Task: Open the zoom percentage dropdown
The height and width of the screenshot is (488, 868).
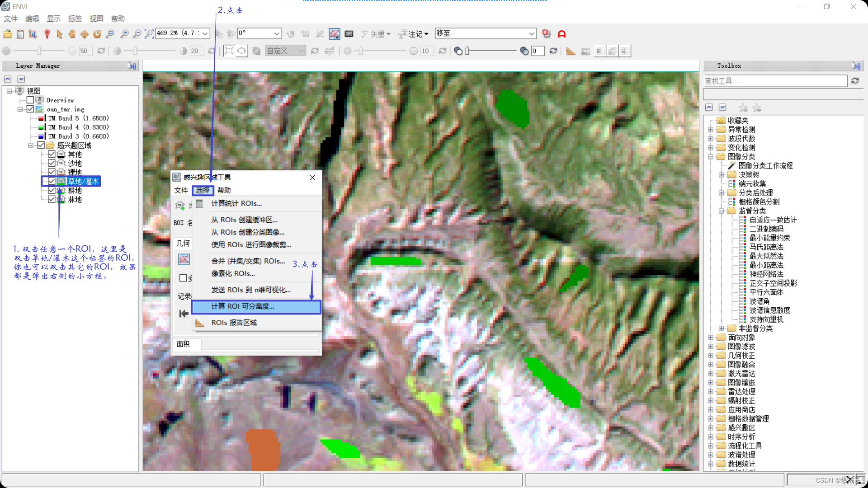Action: click(x=205, y=33)
